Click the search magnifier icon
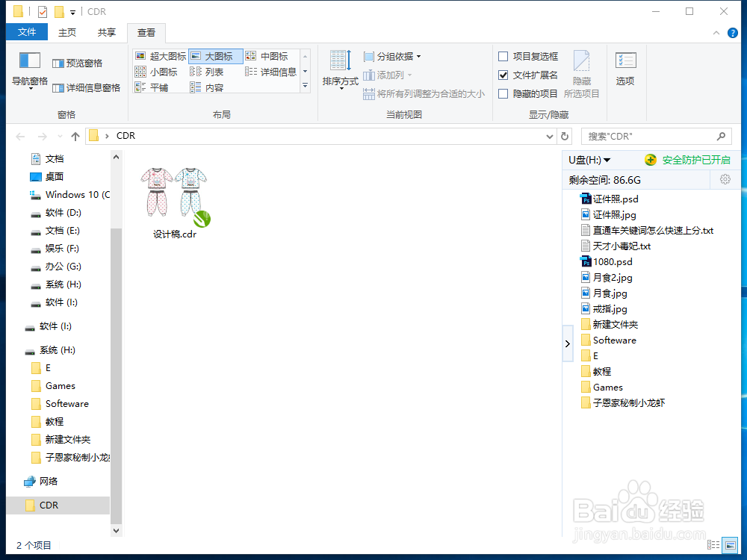Viewport: 747px width, 560px height. pos(722,136)
